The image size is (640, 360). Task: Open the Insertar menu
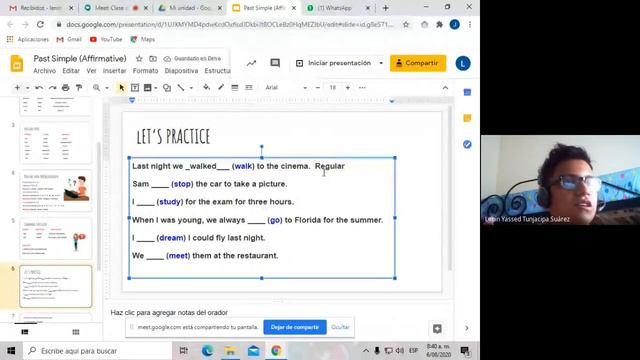click(114, 71)
